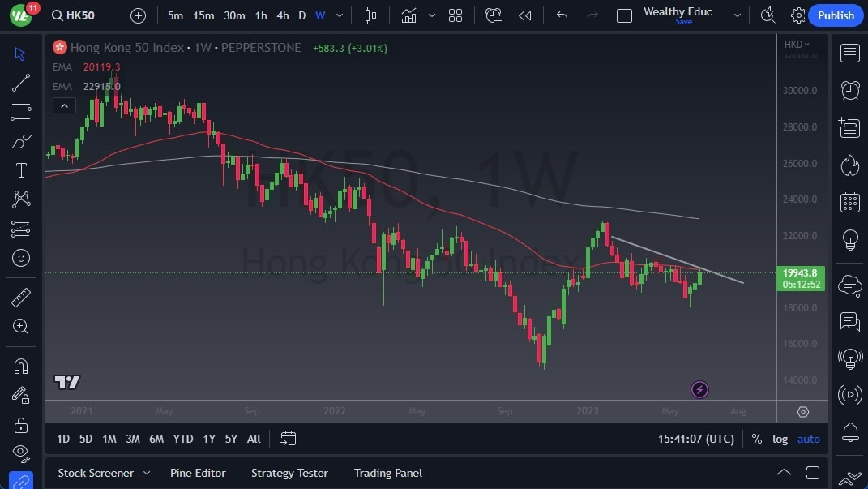Select the Text tool
Viewport: 868px width, 489px height.
click(x=20, y=169)
